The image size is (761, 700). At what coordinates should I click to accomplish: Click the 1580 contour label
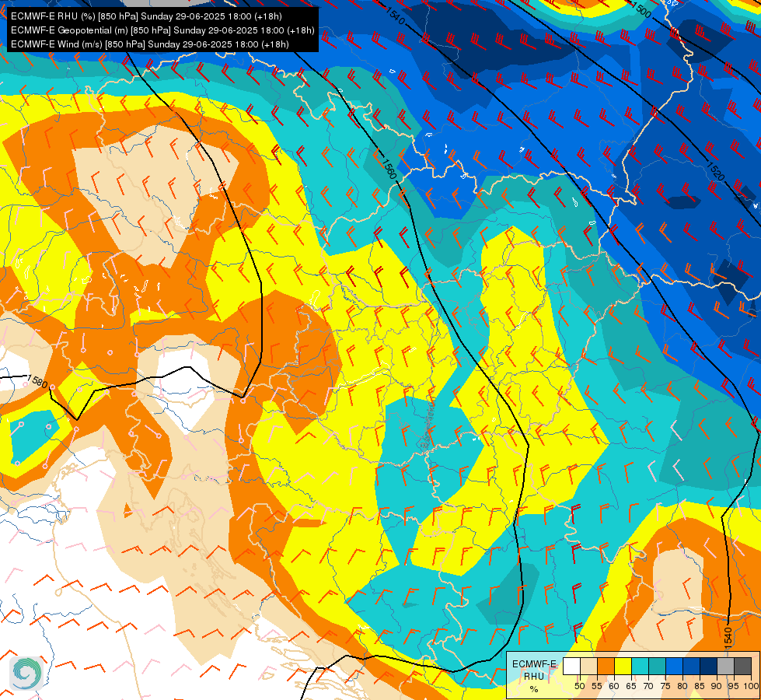click(x=37, y=381)
